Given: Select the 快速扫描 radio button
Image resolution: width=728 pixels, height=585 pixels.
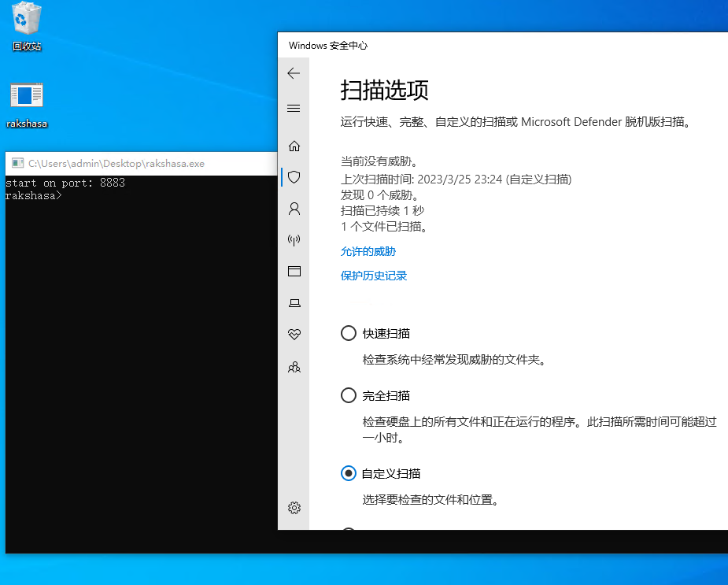Looking at the screenshot, I should 348,333.
